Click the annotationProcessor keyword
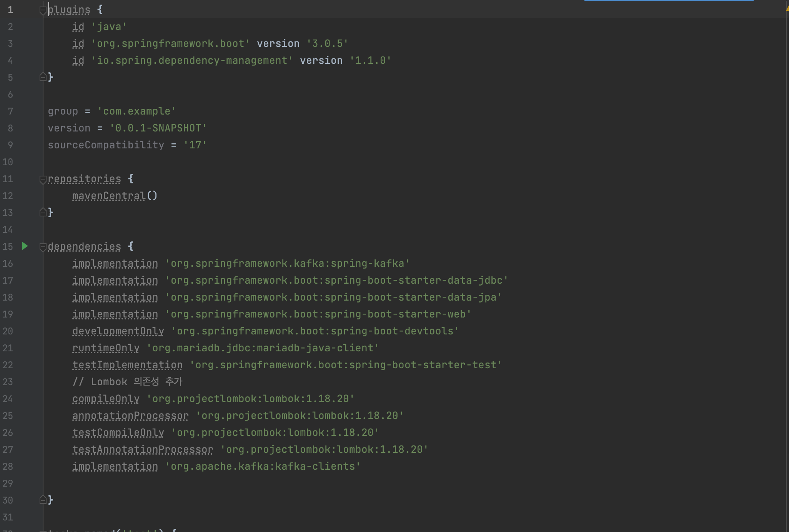This screenshot has width=789, height=532. tap(130, 416)
